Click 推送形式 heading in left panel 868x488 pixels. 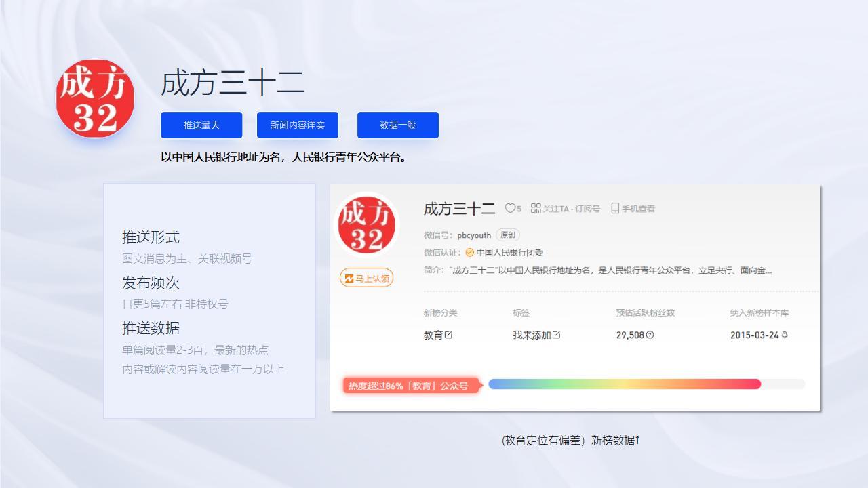(151, 237)
